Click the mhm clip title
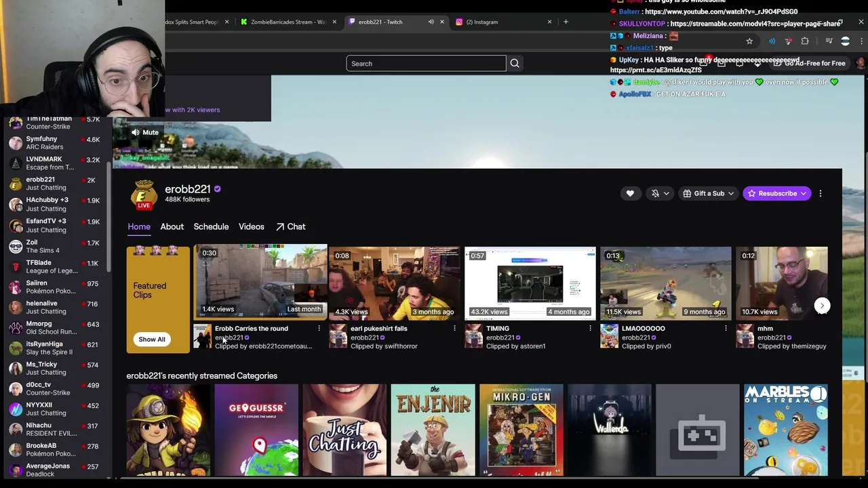The width and height of the screenshot is (868, 488). tap(765, 328)
